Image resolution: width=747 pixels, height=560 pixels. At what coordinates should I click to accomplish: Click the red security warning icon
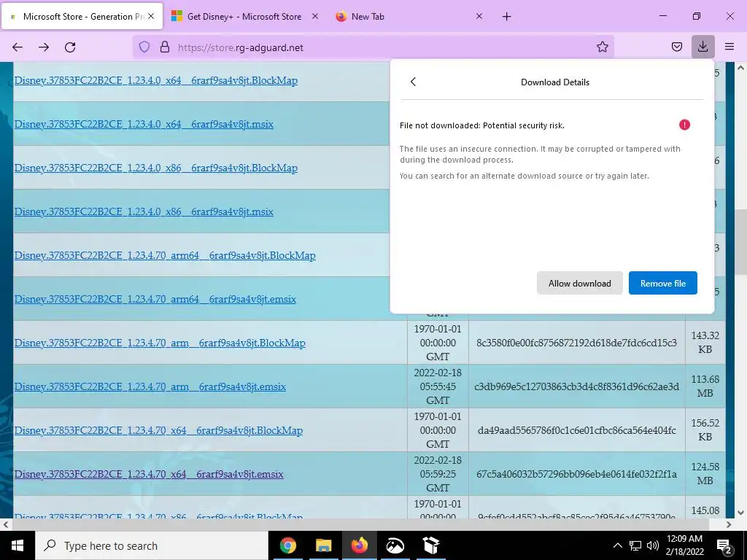click(x=684, y=125)
